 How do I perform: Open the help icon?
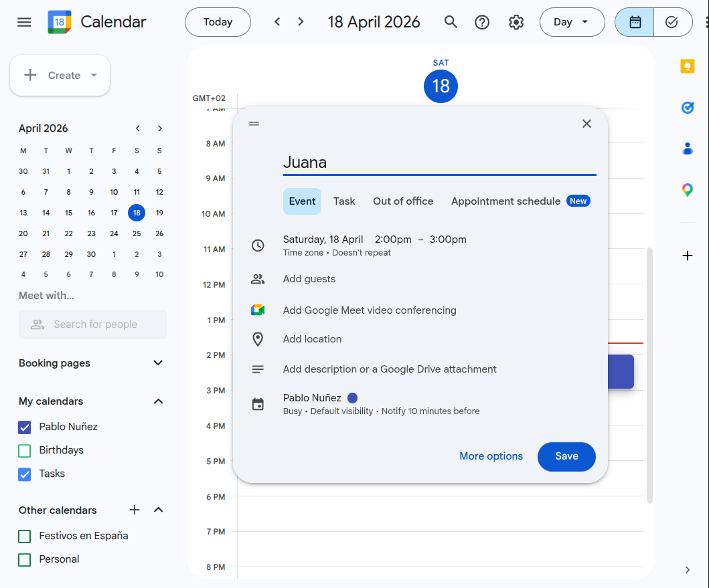click(x=482, y=21)
